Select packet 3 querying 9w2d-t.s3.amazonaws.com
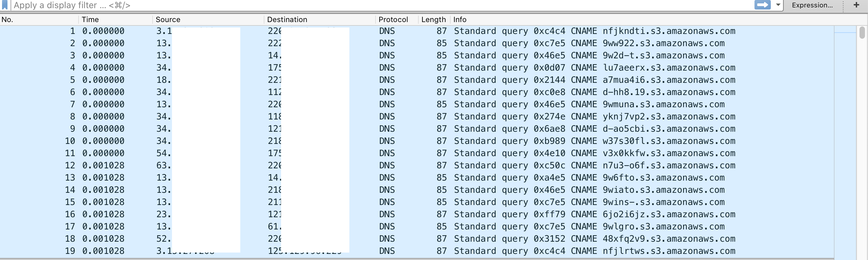868x260 pixels. pos(417,55)
